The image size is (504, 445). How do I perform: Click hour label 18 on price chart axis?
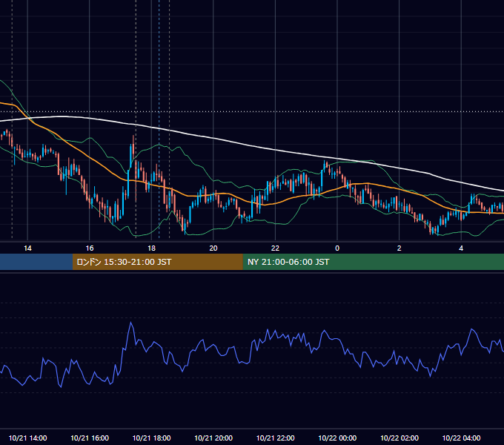point(151,248)
